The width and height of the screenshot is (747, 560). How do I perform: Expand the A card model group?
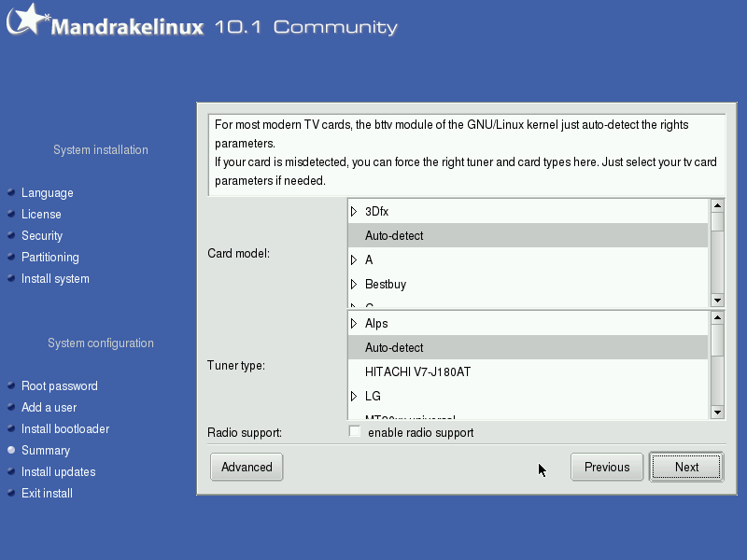[x=354, y=260]
